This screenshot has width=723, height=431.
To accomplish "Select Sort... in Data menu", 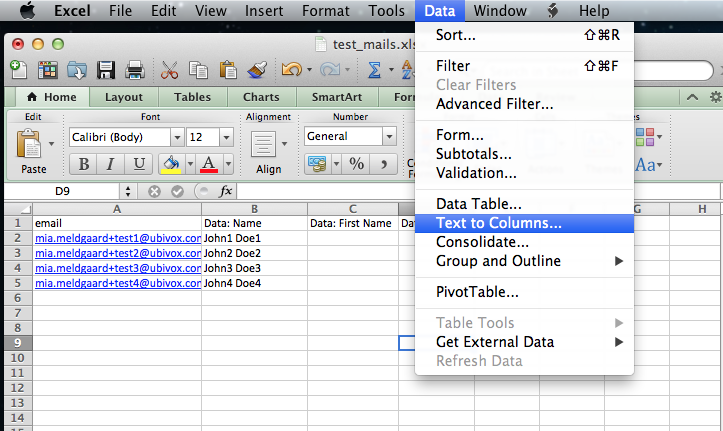I will pos(524,35).
